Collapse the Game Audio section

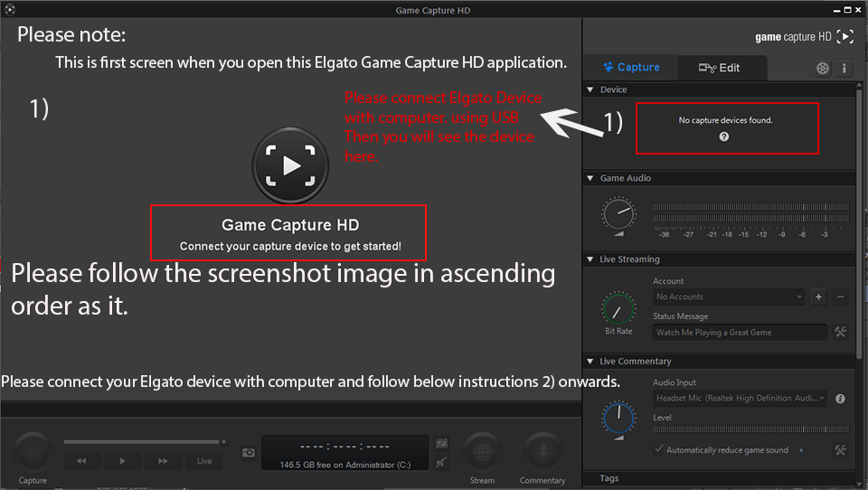(590, 178)
